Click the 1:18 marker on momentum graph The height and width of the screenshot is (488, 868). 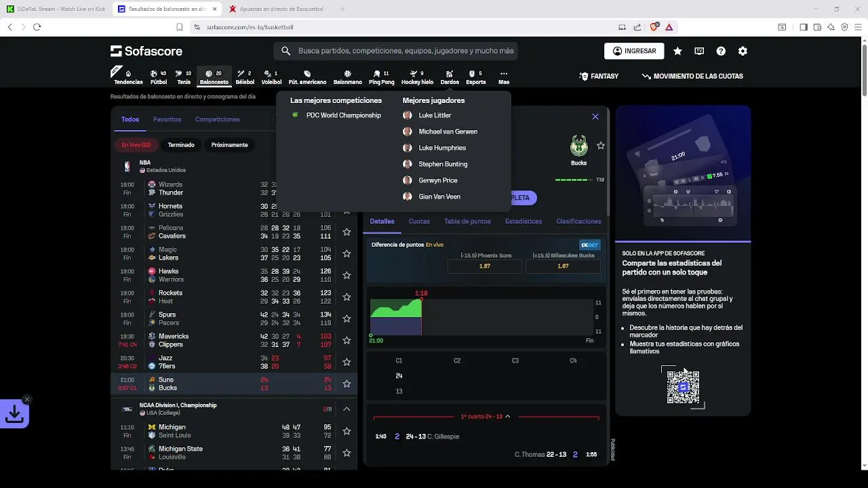(421, 293)
